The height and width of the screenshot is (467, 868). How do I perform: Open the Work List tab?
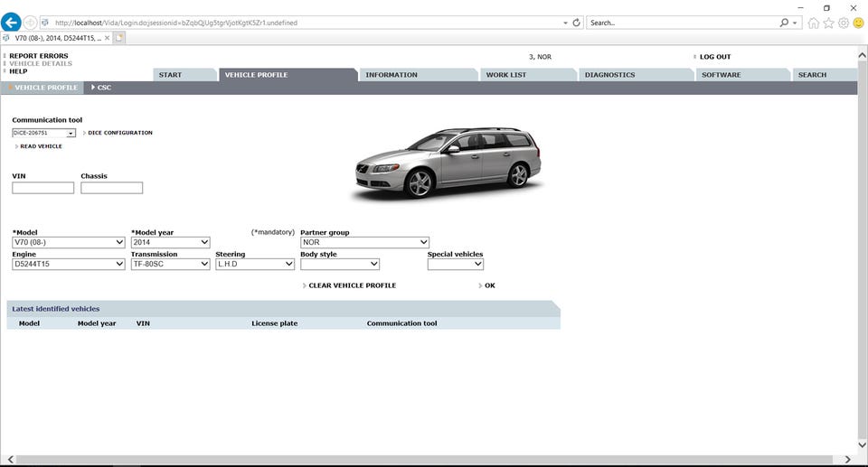click(505, 75)
